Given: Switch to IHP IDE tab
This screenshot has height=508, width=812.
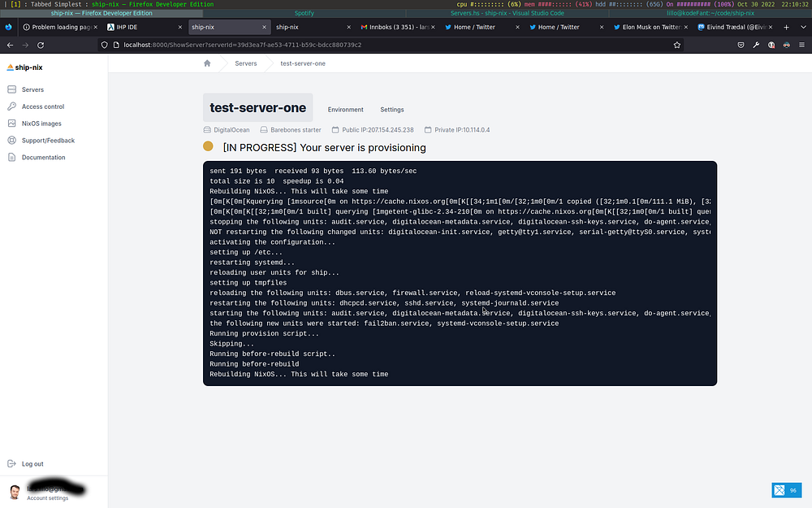Looking at the screenshot, I should (x=145, y=27).
